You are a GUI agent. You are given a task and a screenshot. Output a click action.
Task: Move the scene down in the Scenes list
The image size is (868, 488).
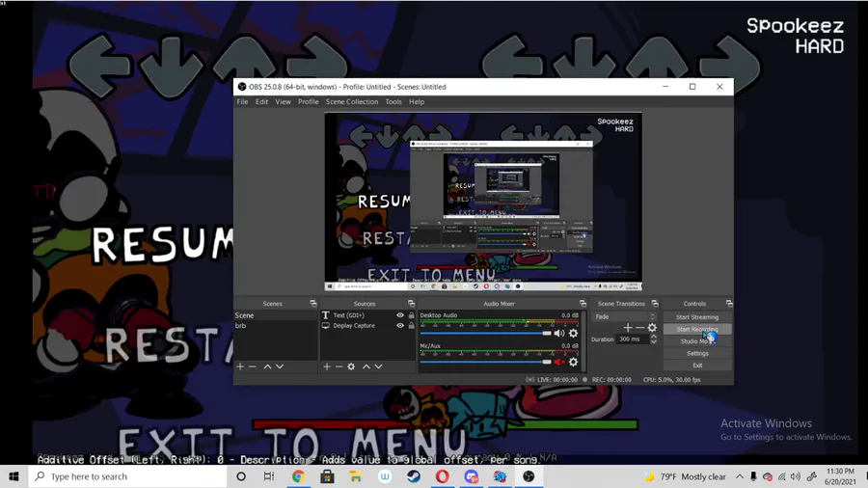coord(280,366)
